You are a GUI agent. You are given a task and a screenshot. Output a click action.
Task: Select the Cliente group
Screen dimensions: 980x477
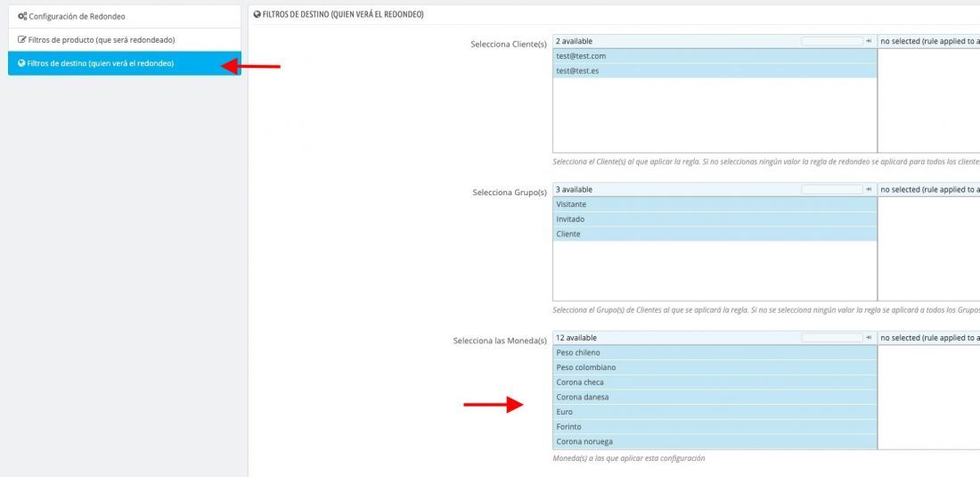715,234
